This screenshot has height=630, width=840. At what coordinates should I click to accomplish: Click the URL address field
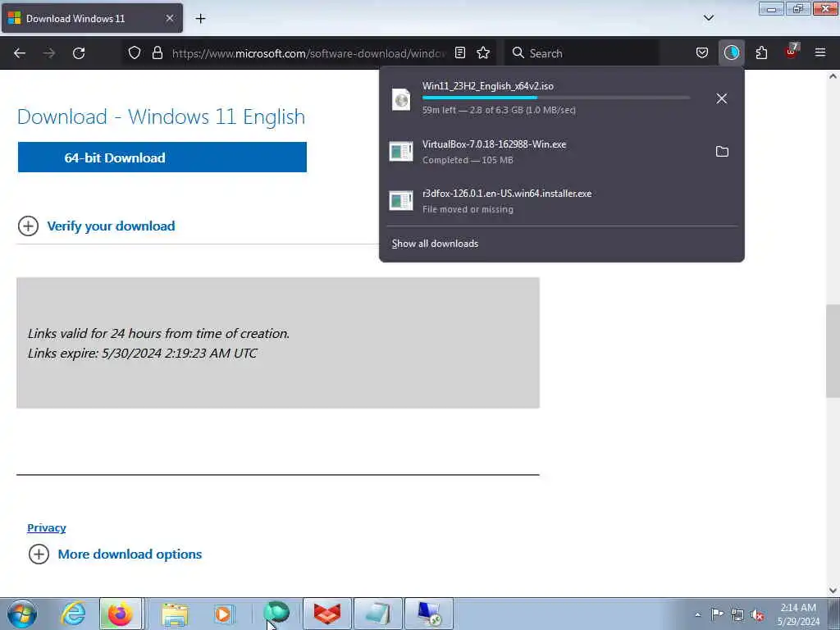click(308, 53)
